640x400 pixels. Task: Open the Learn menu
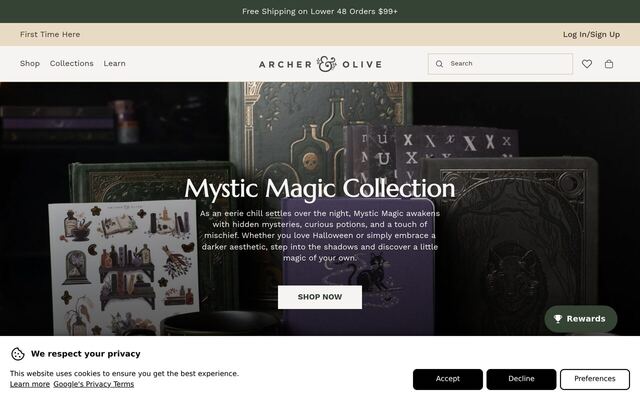pyautogui.click(x=114, y=63)
